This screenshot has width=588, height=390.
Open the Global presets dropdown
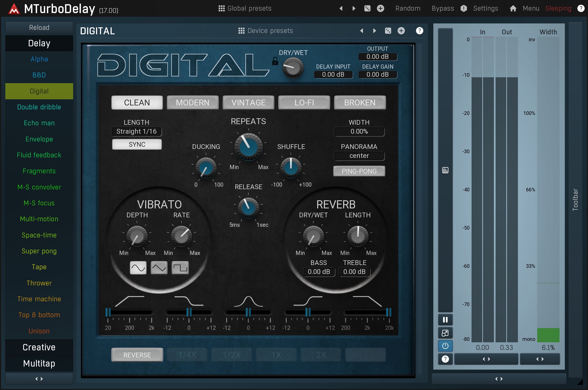245,8
